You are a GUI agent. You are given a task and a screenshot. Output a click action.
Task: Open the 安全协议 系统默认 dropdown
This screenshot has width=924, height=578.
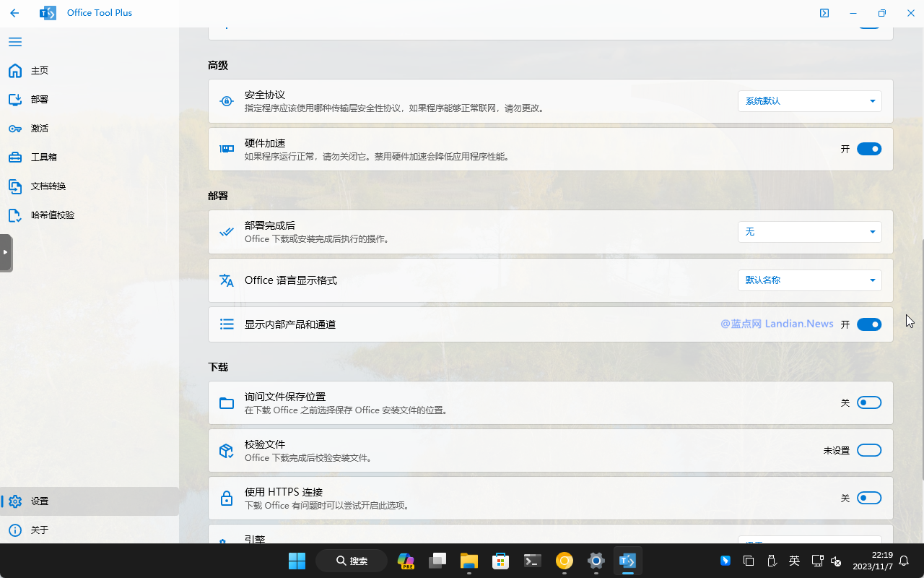coord(809,101)
